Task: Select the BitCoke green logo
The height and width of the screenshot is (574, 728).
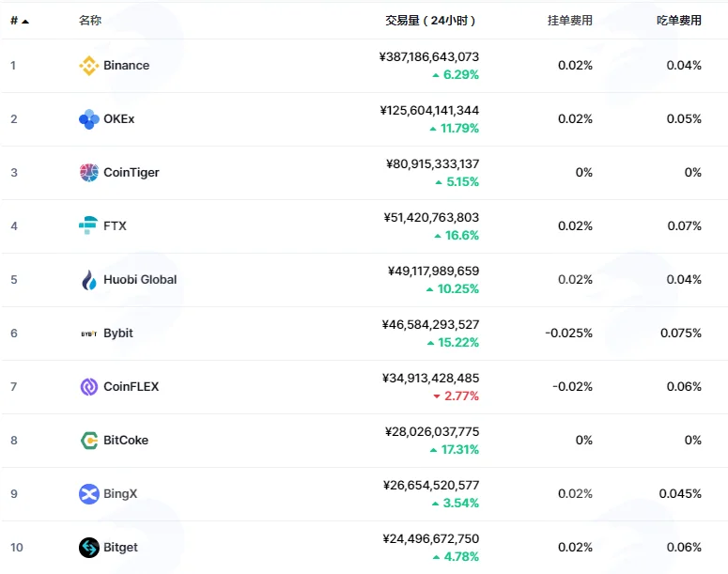Action: pos(88,441)
